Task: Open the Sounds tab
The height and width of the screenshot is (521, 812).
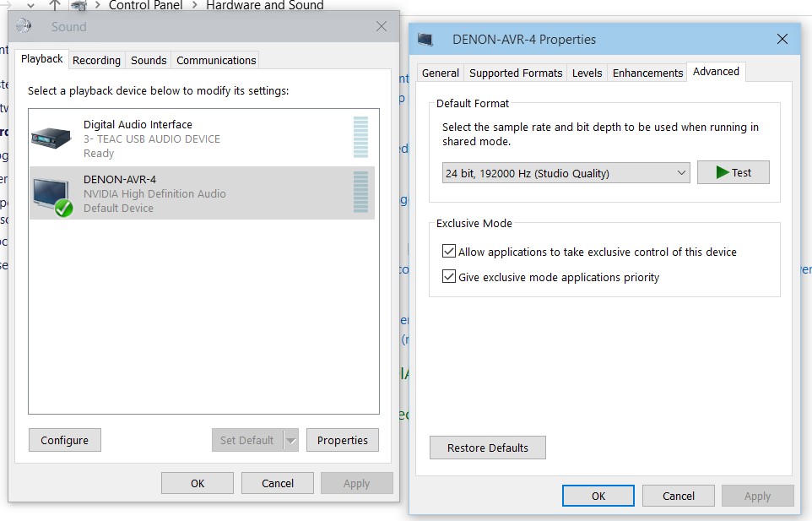Action: pyautogui.click(x=149, y=61)
